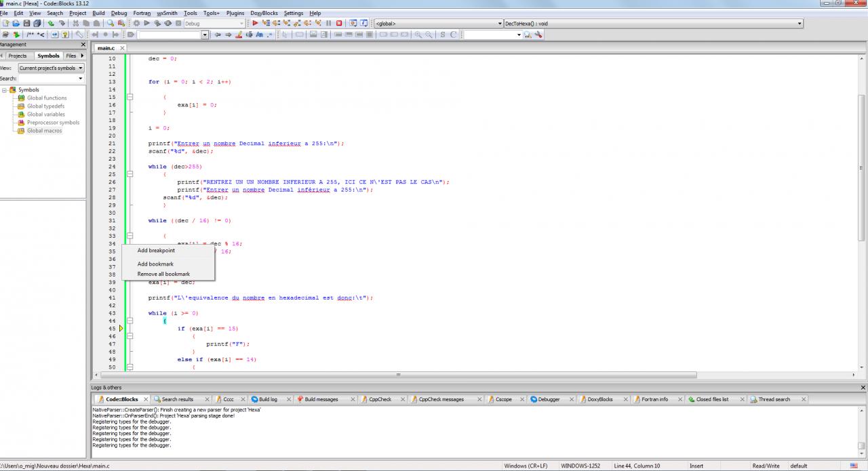868x471 pixels.
Task: Close the main.c editor tab
Action: 122,48
